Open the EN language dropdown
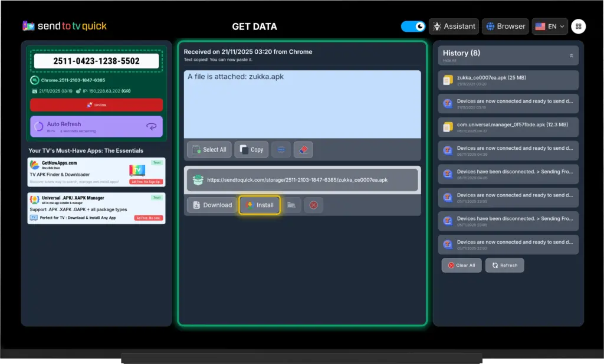 point(549,27)
